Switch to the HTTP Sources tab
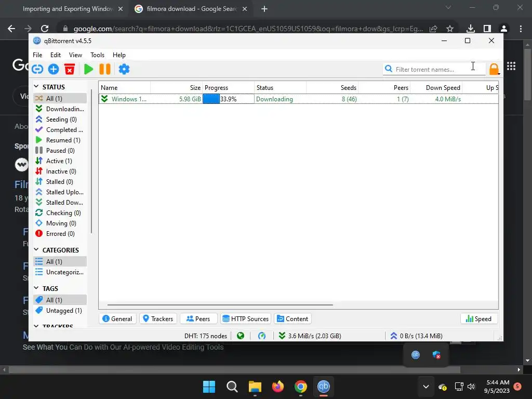The height and width of the screenshot is (399, 532). click(x=246, y=319)
